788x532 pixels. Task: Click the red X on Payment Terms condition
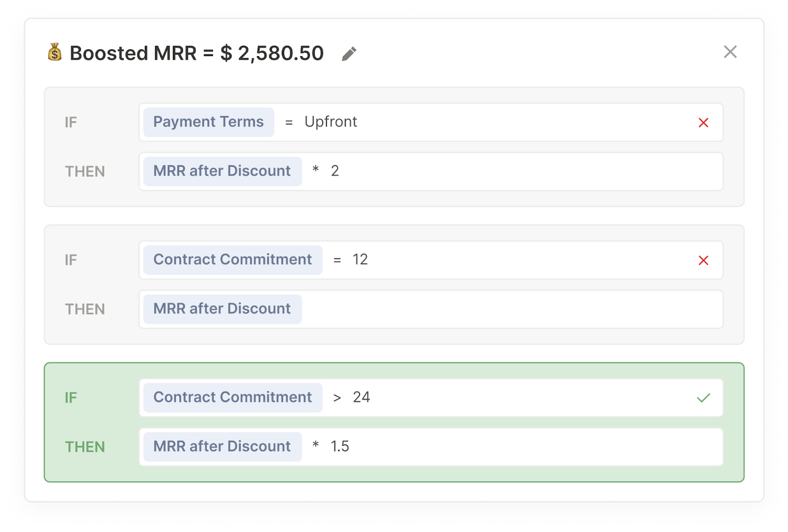[703, 123]
